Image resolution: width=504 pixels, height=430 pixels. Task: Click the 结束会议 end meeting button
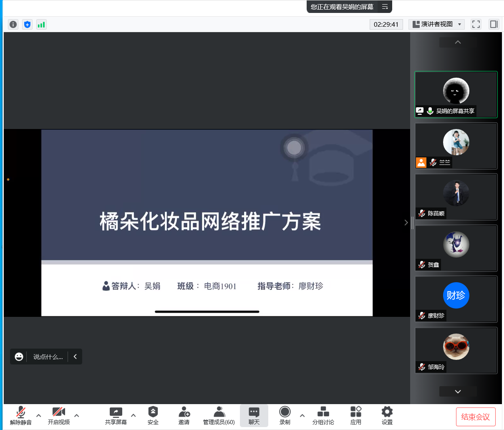pyautogui.click(x=476, y=417)
